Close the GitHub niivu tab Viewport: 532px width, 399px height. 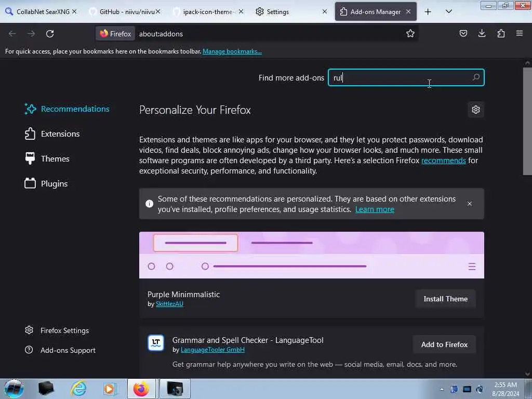click(x=158, y=11)
